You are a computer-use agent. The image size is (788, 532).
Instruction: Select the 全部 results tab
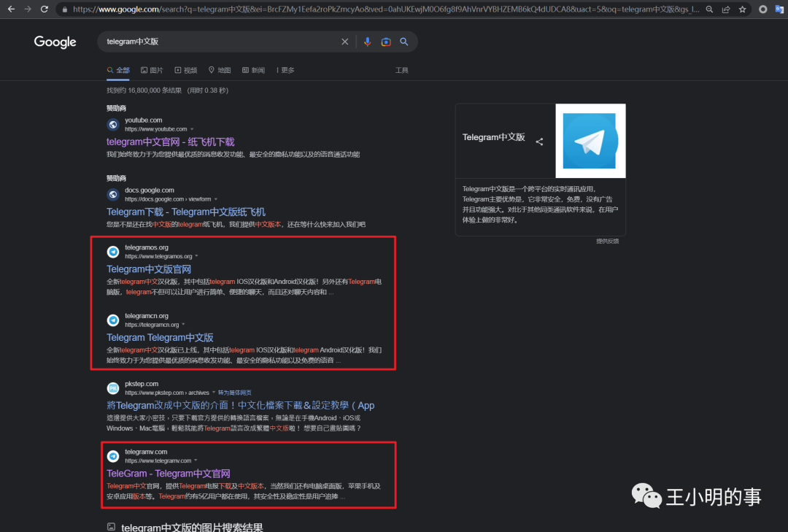click(118, 70)
